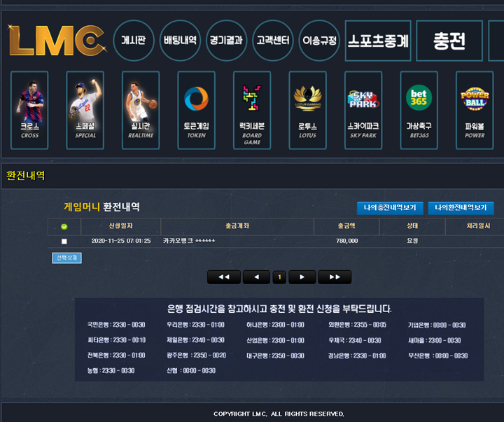This screenshot has height=422, width=504.
Task: Click the 충전 button
Action: [449, 41]
